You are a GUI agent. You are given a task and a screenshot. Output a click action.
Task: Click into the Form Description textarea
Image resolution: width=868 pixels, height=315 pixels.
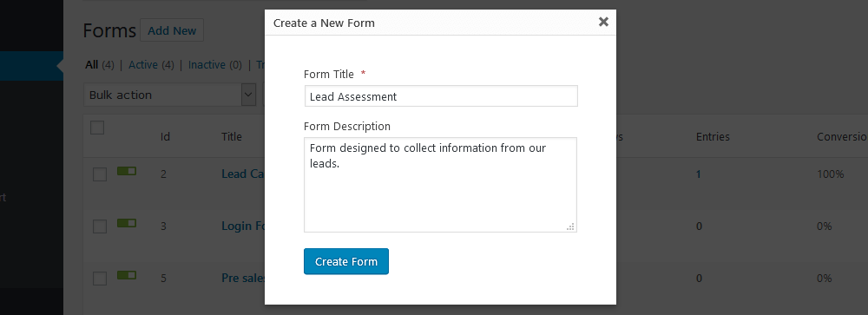[441, 185]
